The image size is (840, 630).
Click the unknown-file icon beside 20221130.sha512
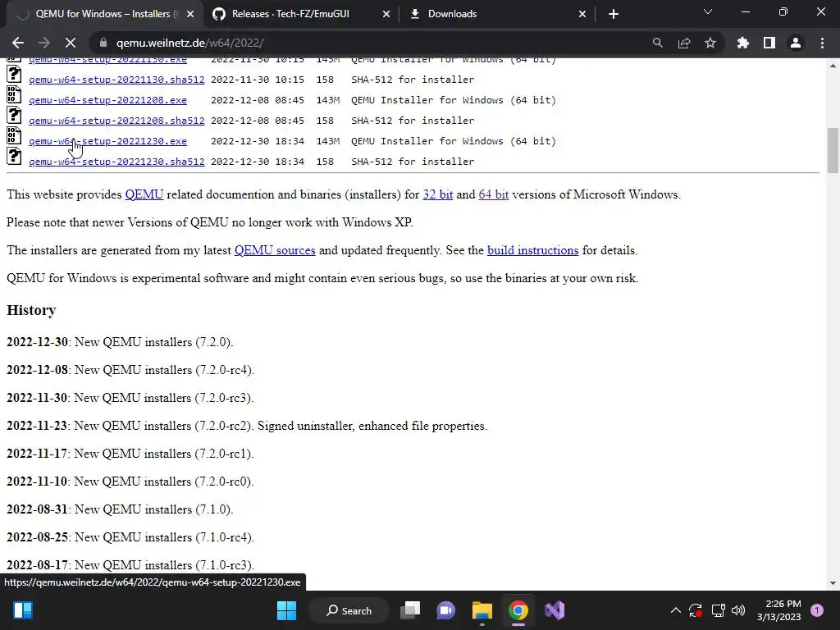pos(14,74)
